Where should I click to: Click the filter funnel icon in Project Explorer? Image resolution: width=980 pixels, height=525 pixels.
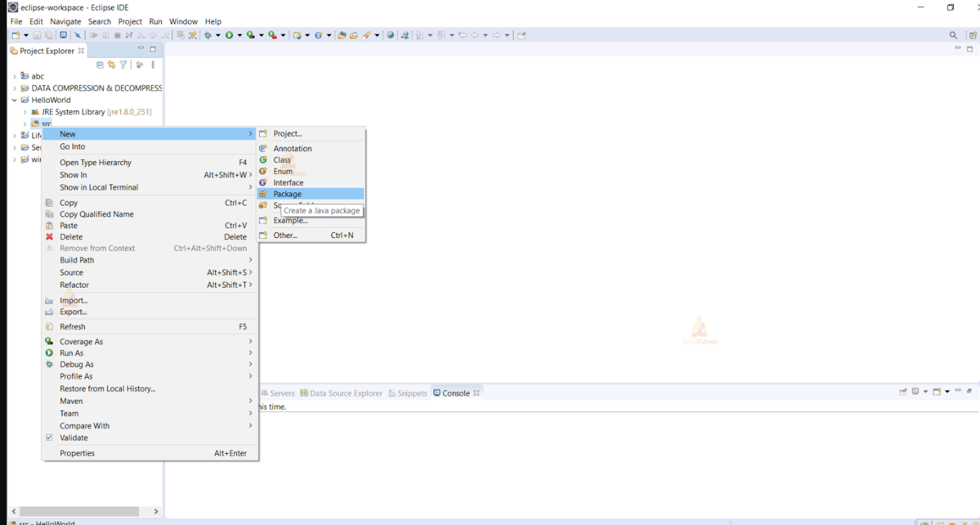pyautogui.click(x=123, y=65)
